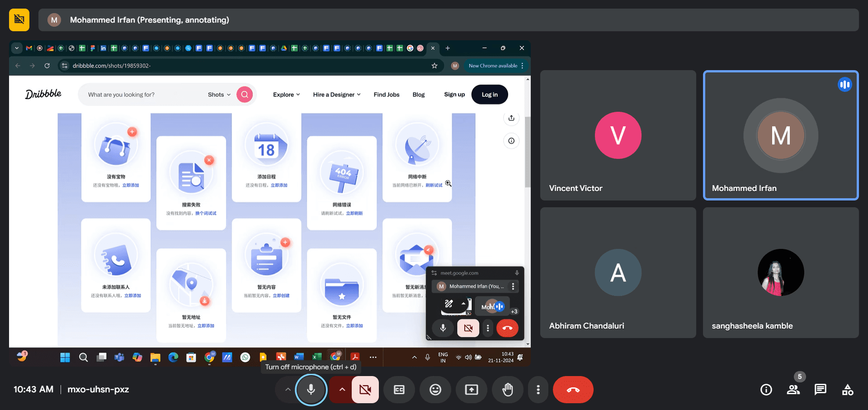Screen dimensions: 868x410
Task: Expand audio settings arrow beside microphone
Action: coord(288,390)
